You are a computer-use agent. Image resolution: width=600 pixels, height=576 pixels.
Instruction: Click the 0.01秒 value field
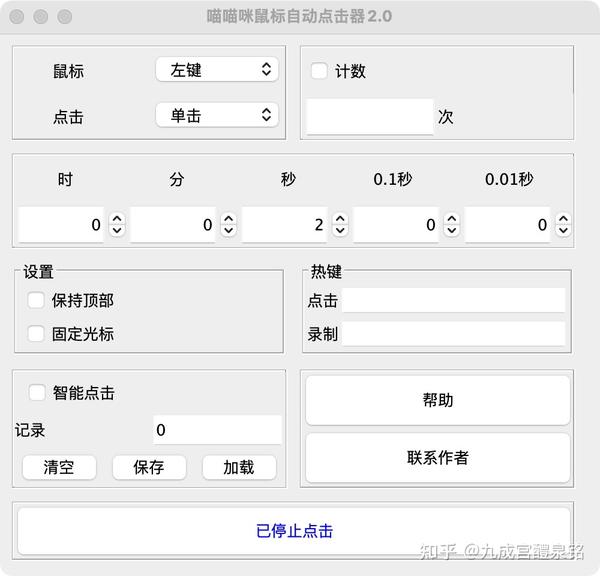pos(507,225)
